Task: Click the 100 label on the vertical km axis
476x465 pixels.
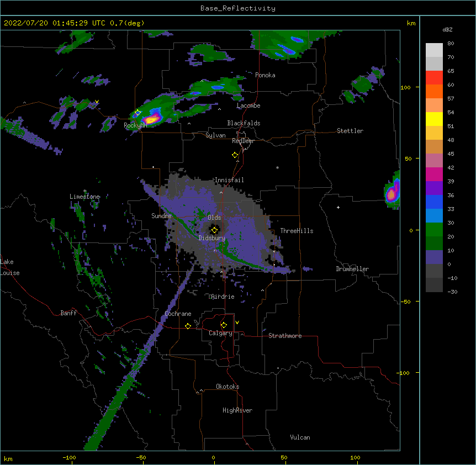Action: pos(405,87)
